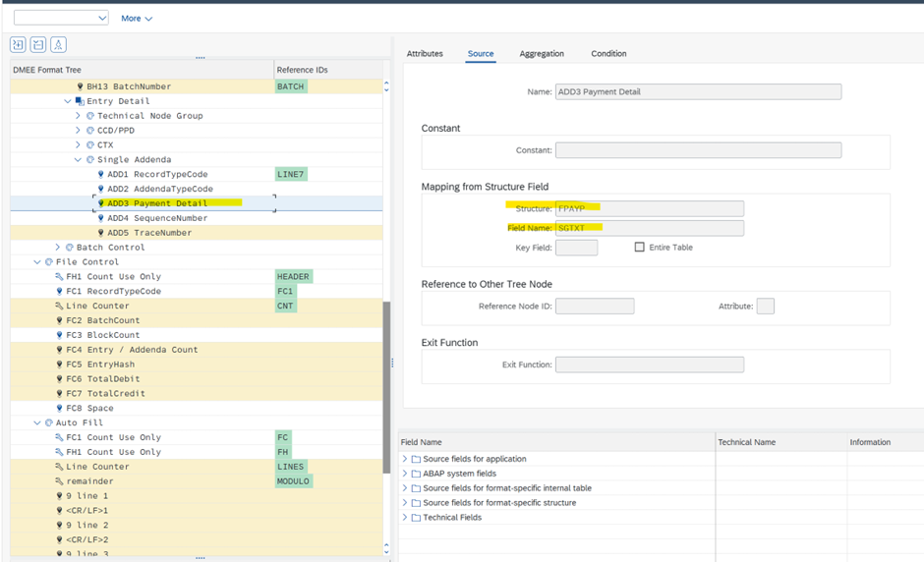
Task: Click the BH13 BatchNumber element icon
Action: 81,86
